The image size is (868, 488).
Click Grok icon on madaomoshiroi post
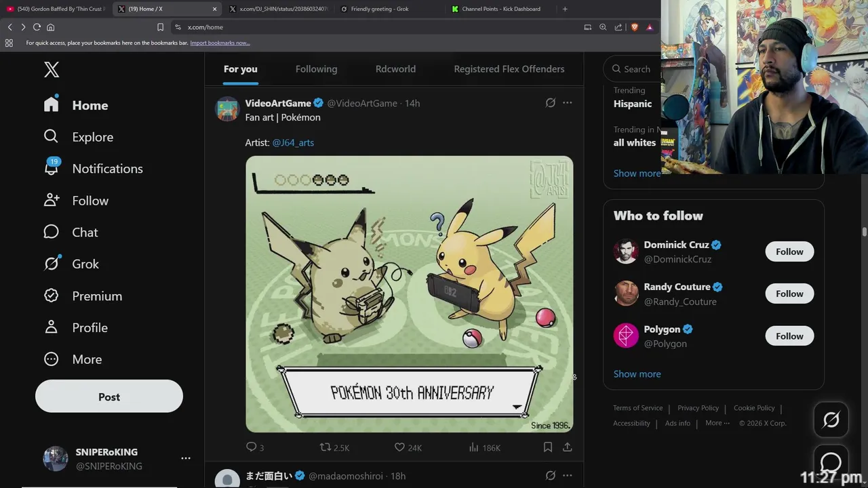[x=551, y=476]
